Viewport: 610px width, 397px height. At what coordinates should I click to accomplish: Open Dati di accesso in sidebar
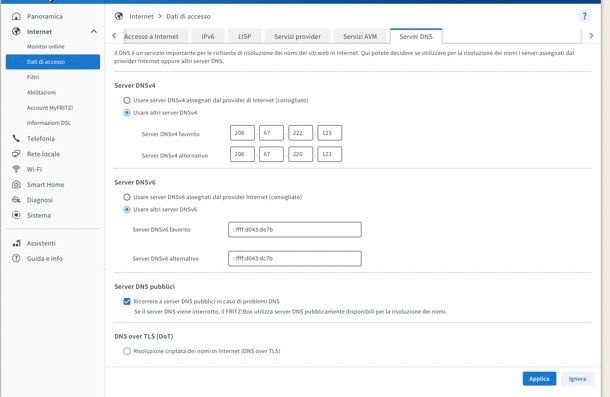(x=53, y=62)
